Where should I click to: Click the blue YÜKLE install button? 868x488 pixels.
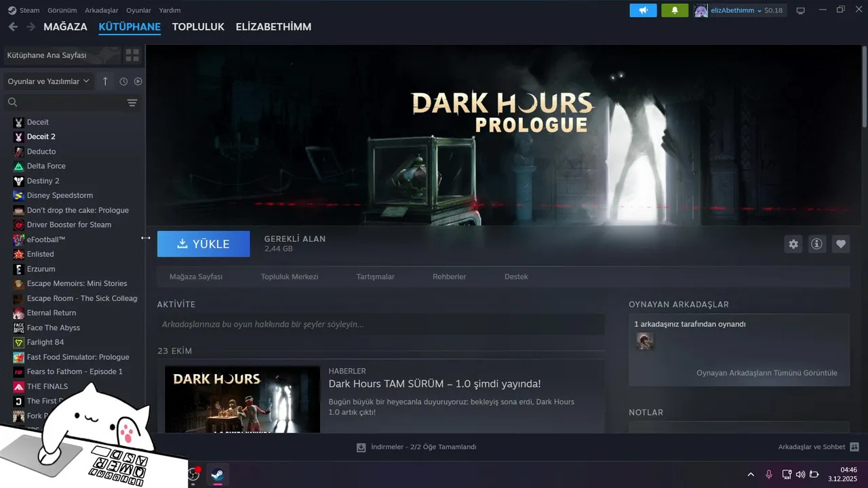(x=203, y=244)
